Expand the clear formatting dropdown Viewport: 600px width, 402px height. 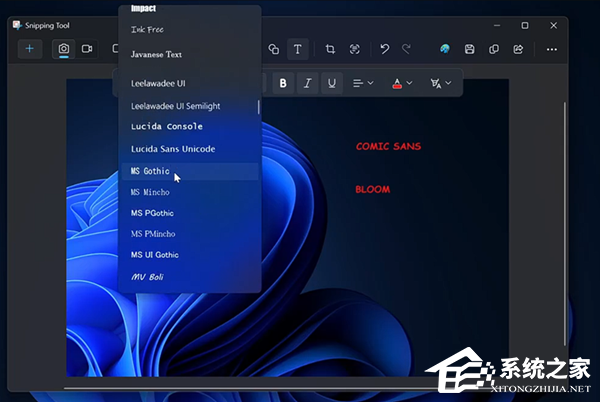tap(441, 83)
